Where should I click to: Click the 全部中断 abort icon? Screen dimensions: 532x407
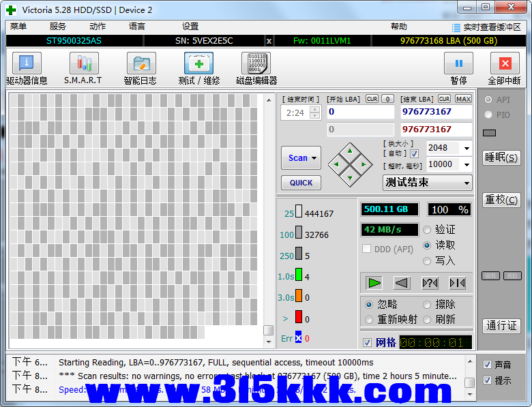505,63
